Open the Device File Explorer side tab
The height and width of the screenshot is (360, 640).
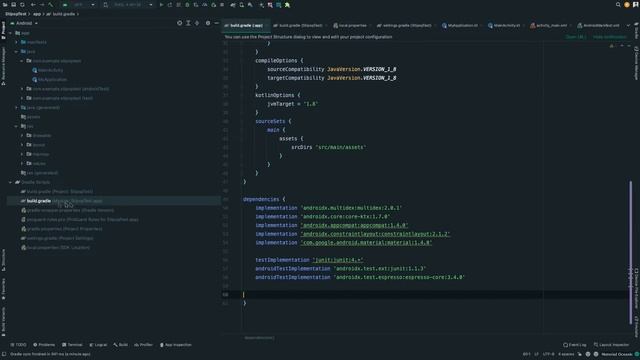636,288
